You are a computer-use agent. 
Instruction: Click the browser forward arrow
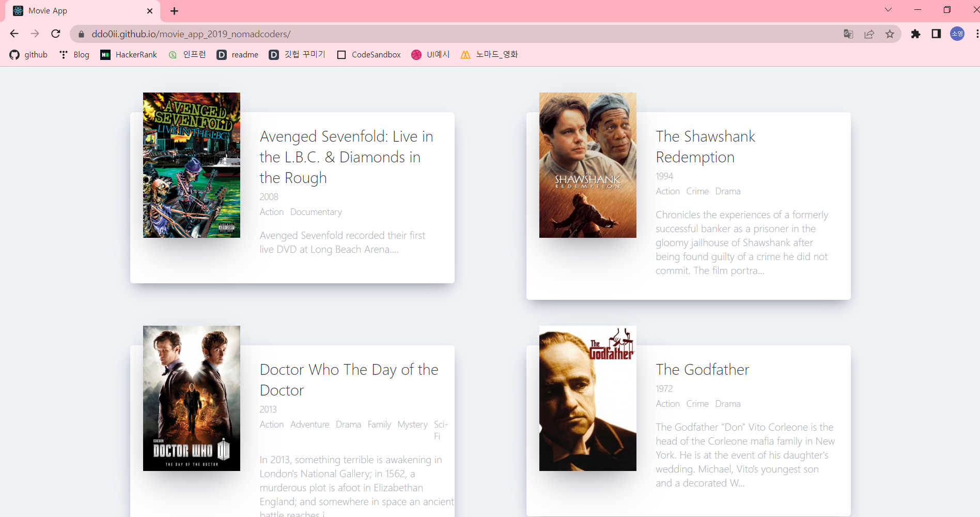(35, 34)
